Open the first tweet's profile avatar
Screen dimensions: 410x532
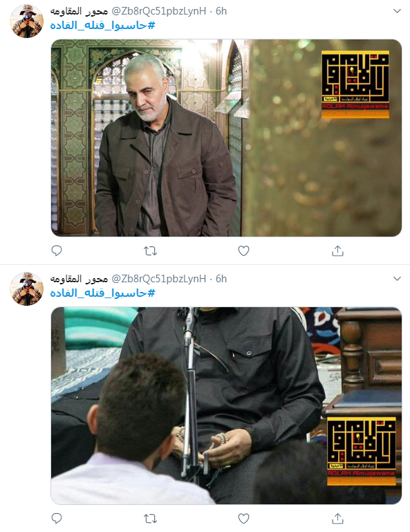pos(27,21)
